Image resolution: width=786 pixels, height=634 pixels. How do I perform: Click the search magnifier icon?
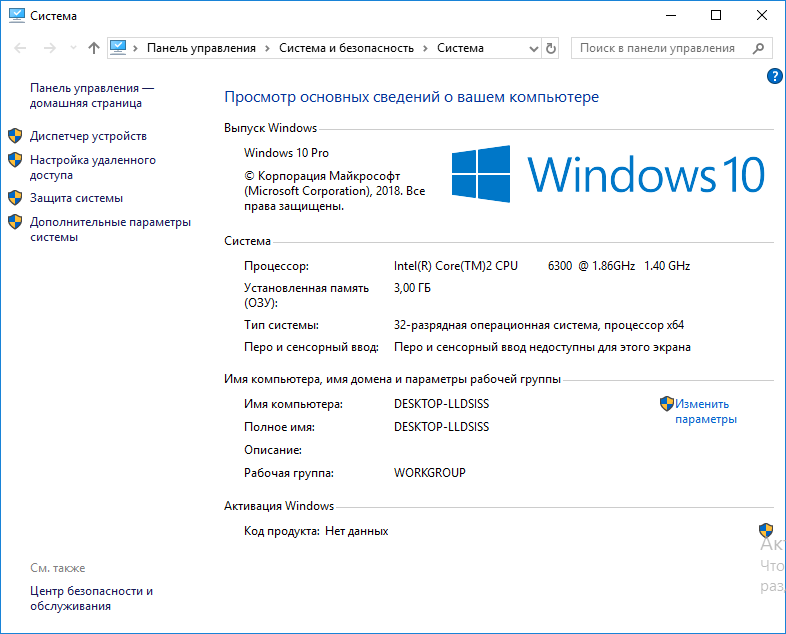pos(758,48)
